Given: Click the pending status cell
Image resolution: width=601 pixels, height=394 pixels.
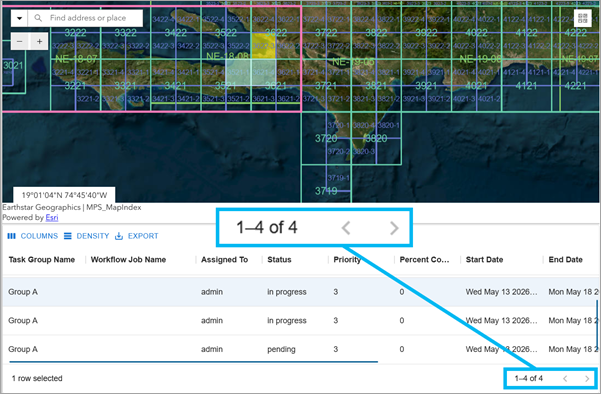Looking at the screenshot, I should 281,350.
